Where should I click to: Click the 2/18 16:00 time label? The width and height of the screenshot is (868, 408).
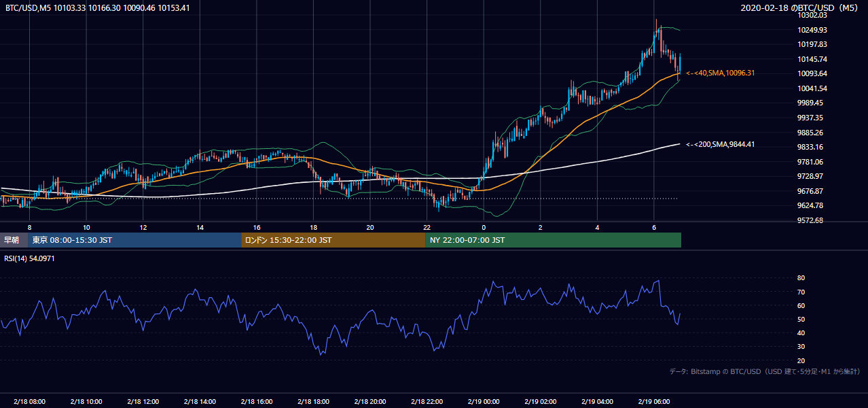257,401
